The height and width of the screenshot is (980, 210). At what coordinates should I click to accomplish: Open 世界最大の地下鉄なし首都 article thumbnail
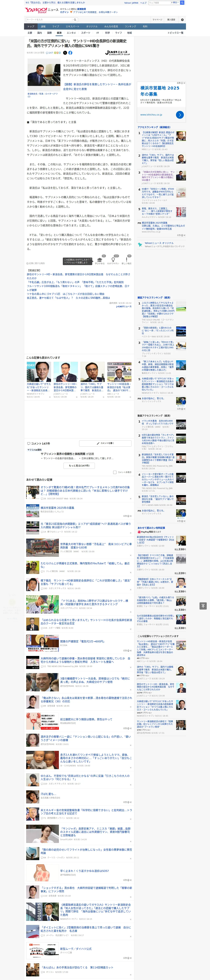tap(42, 548)
